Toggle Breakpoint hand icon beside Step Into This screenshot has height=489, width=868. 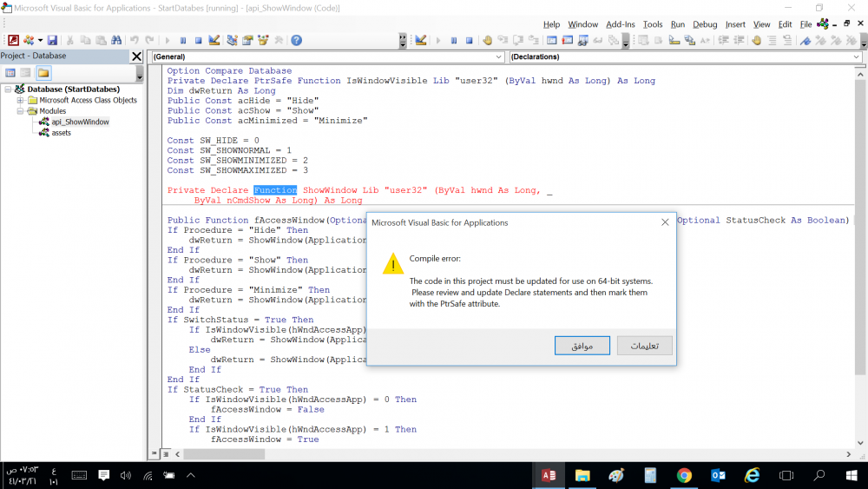point(487,41)
